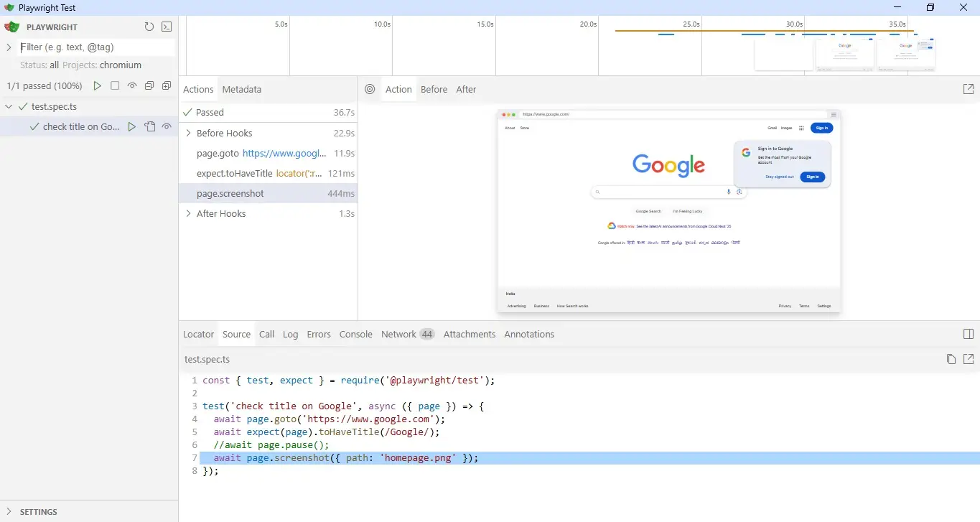The image size is (980, 522).
Task: Copy source file path icon
Action: tap(951, 359)
